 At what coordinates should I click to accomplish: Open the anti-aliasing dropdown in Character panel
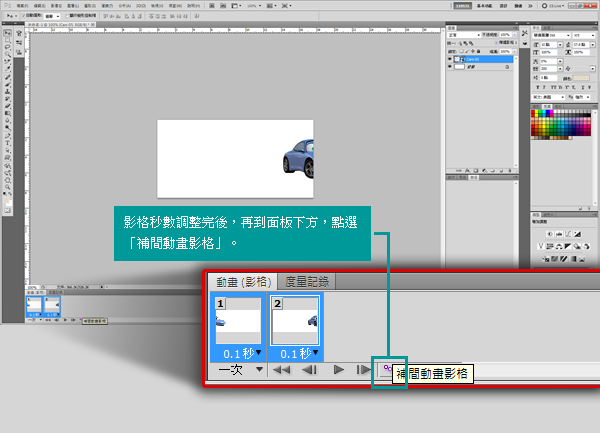coord(582,97)
